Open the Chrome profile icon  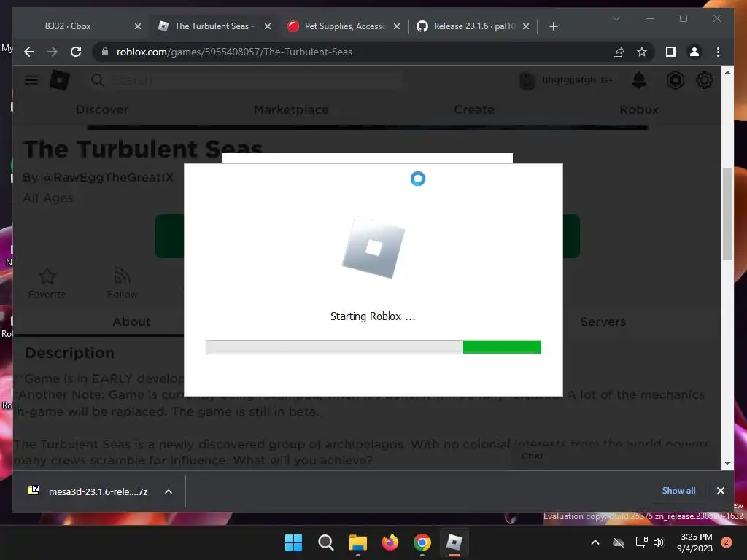694,52
